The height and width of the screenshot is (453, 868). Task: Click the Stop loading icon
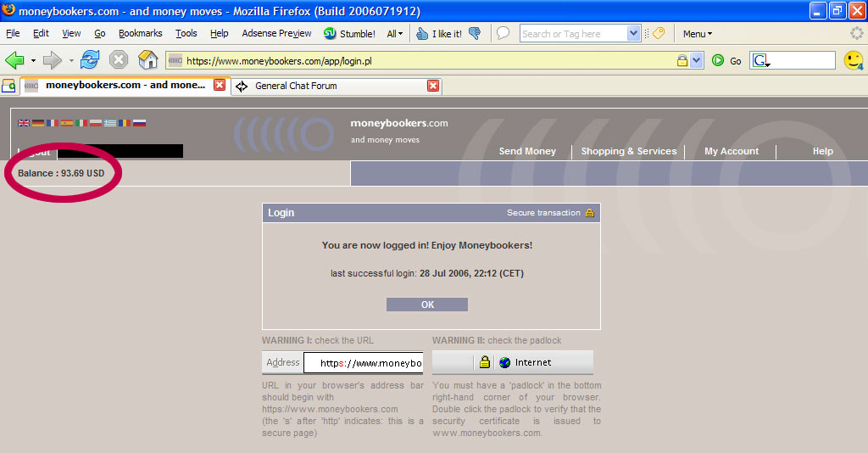point(119,59)
